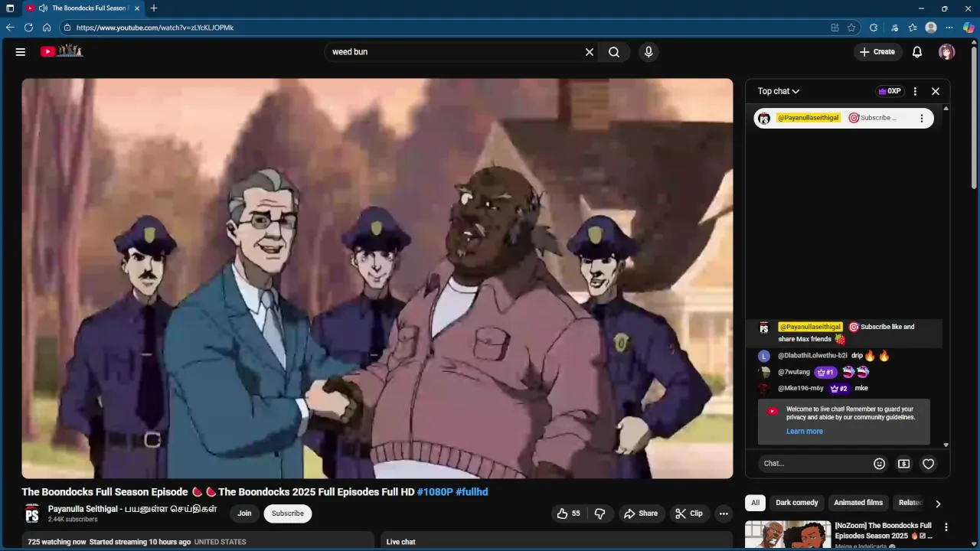Click the search magnifier button
Image resolution: width=980 pixels, height=551 pixels.
[614, 52]
